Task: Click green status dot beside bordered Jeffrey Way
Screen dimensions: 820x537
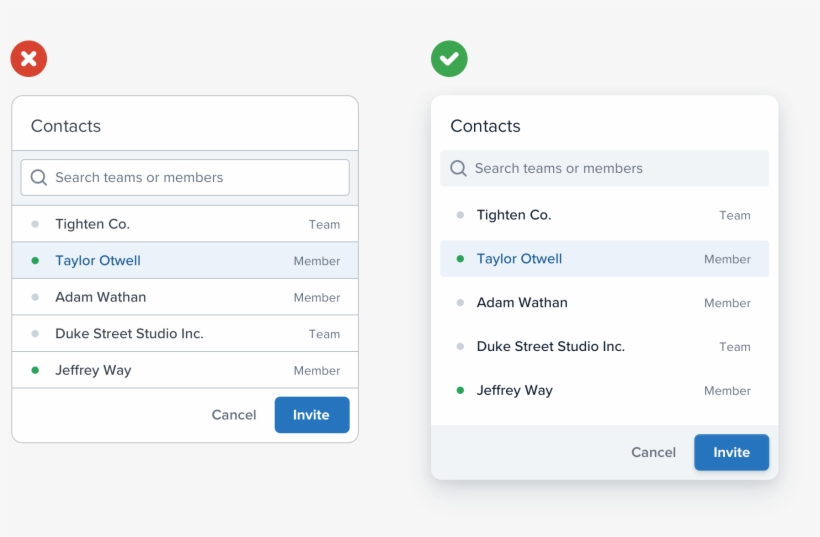Action: pyautogui.click(x=35, y=370)
